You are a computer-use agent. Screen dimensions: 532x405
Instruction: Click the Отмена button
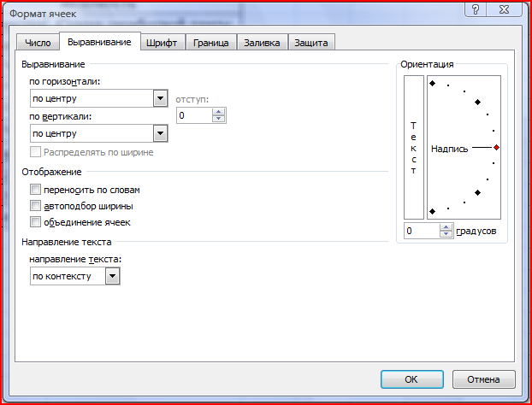483,379
